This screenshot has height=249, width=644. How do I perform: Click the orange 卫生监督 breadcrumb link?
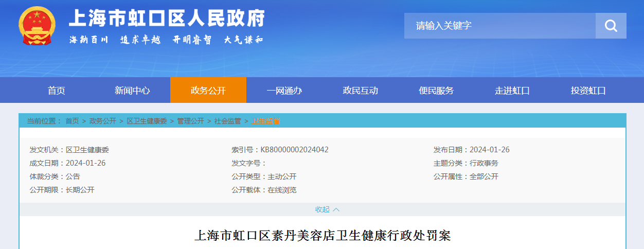[265, 121]
